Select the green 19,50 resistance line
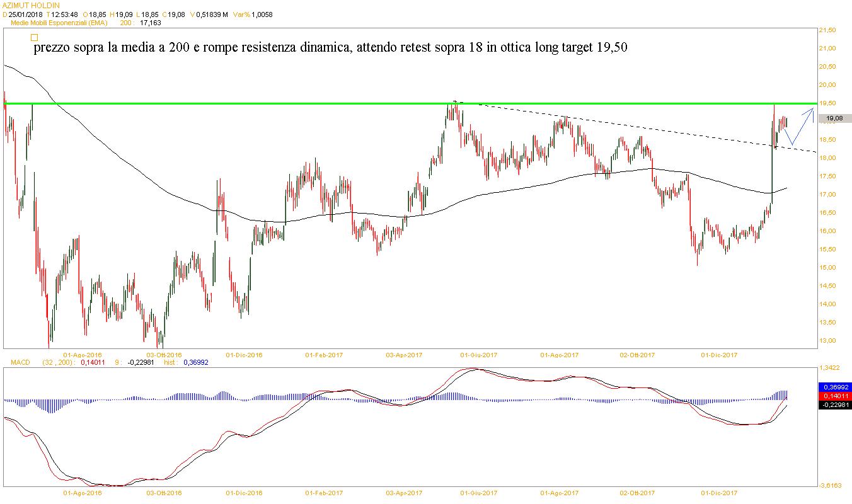This screenshot has height=504, width=852. point(378,103)
